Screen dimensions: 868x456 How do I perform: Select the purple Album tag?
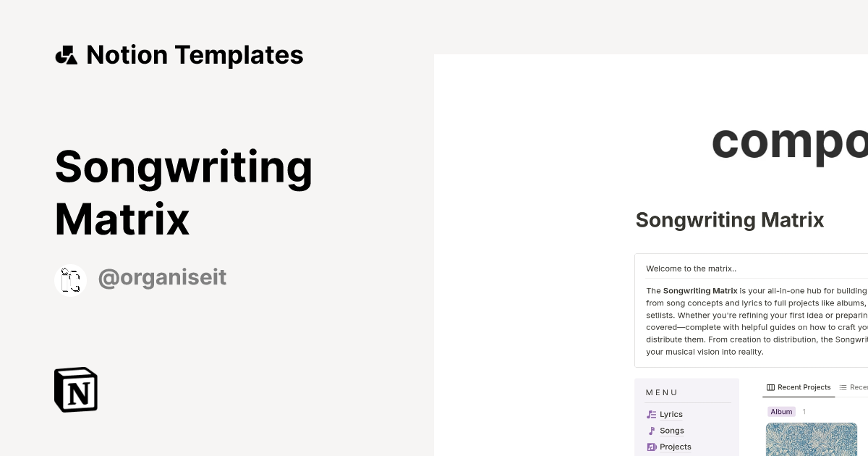point(781,411)
